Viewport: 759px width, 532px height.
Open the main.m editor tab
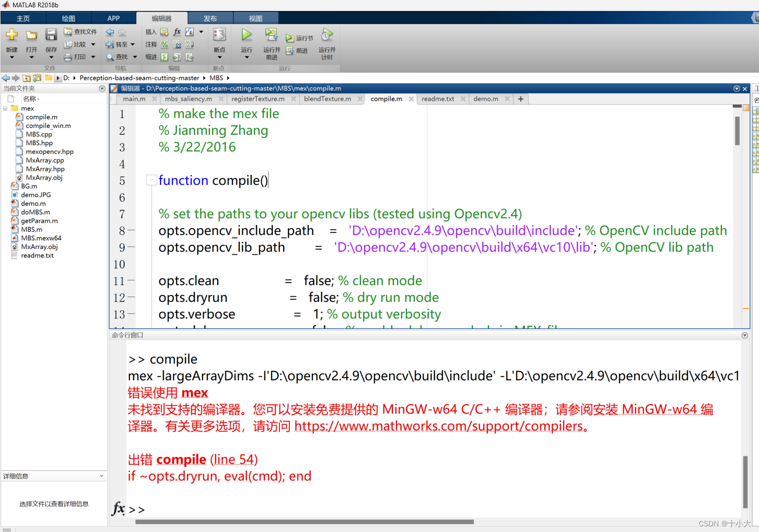click(x=134, y=99)
